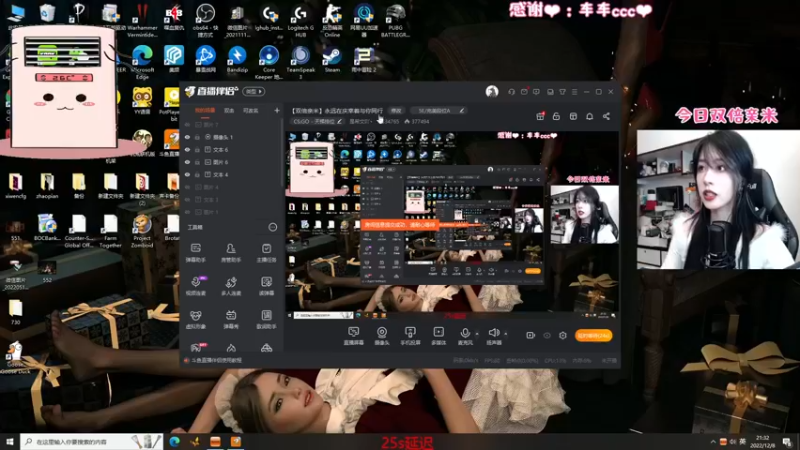Switch to the second scene tab

229,111
